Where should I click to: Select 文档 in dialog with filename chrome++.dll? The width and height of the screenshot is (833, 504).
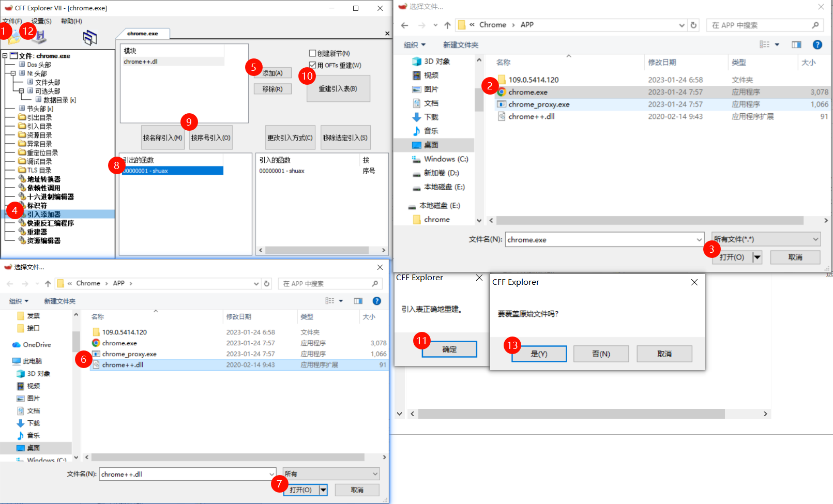pos(28,410)
